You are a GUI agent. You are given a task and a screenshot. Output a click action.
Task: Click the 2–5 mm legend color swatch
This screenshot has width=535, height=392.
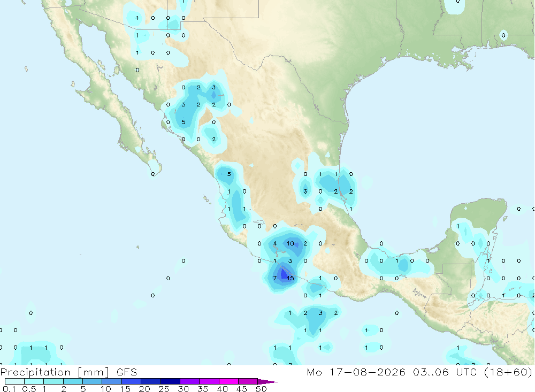(73, 381)
